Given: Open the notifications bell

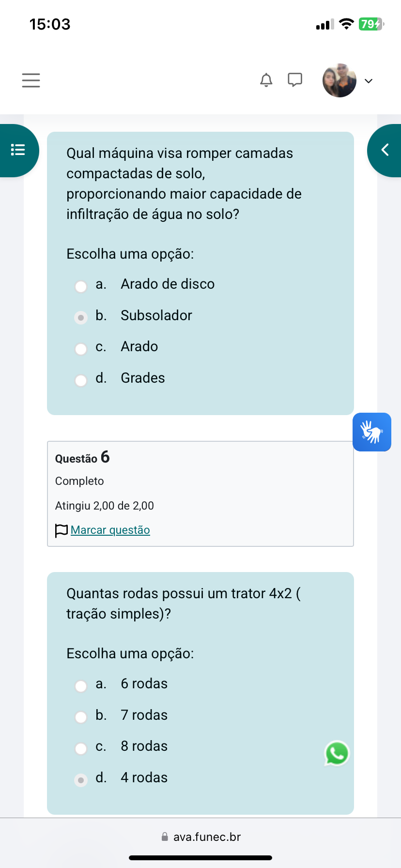Looking at the screenshot, I should [266, 80].
